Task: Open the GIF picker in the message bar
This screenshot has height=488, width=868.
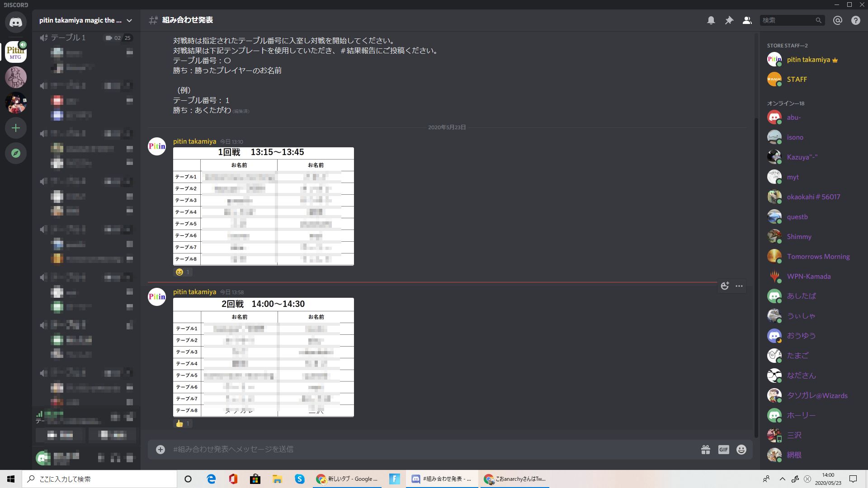Action: (723, 449)
